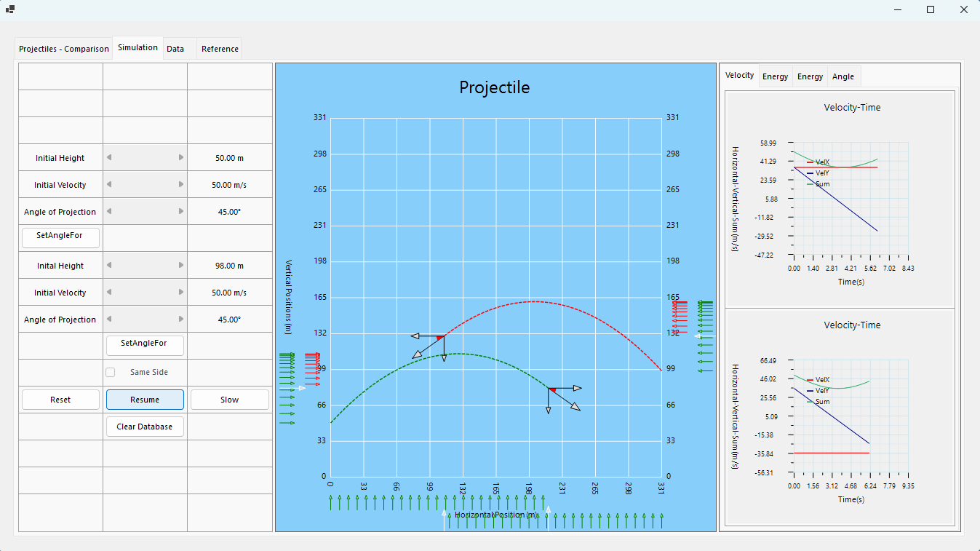Toggle the Same Side checkbox
The height and width of the screenshot is (551, 980).
point(111,372)
